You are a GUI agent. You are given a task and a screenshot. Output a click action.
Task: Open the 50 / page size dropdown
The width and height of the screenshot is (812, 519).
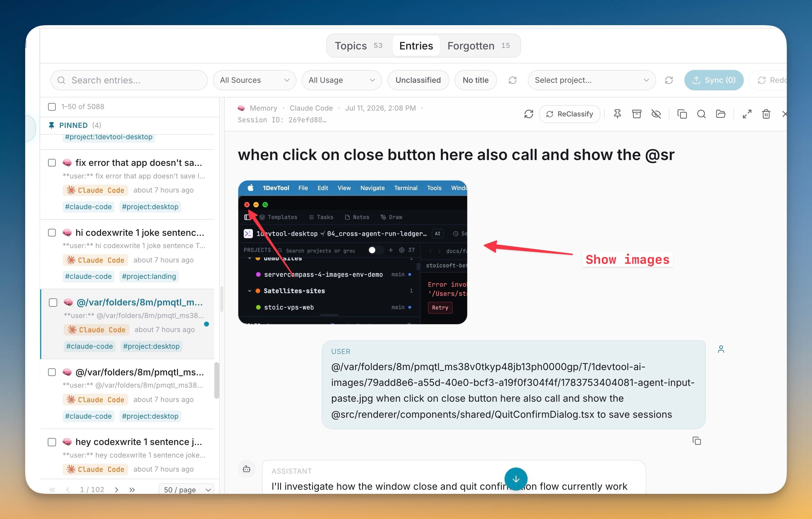click(186, 489)
